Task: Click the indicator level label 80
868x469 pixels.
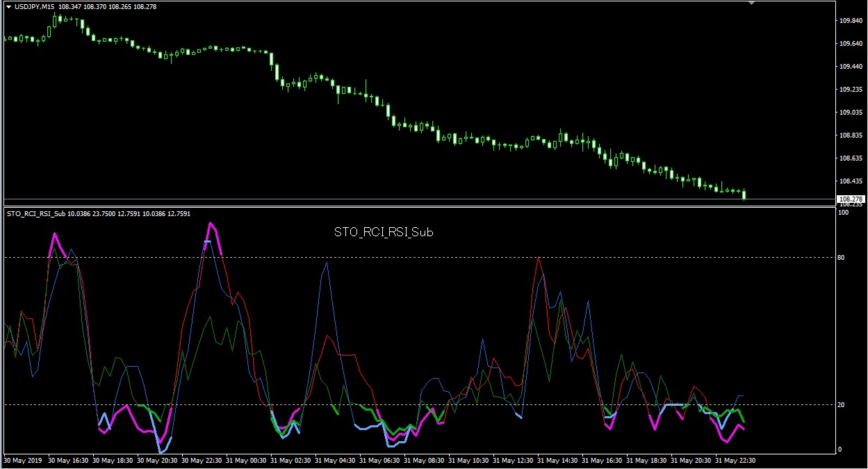Action: pyautogui.click(x=842, y=258)
